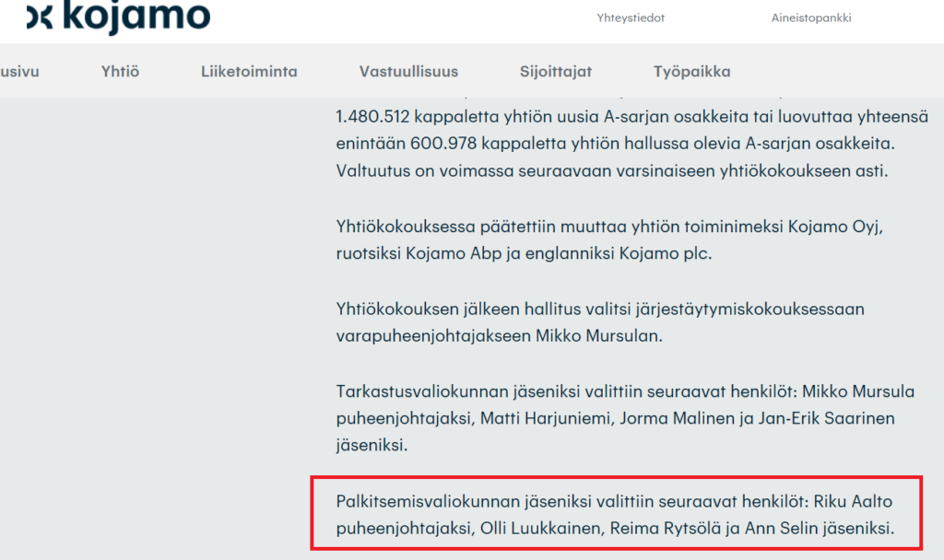Click the line 'Valtuutus on voimassa seuraavaan varsinaiseen yhtiökokoukseen asti.'

(x=612, y=170)
